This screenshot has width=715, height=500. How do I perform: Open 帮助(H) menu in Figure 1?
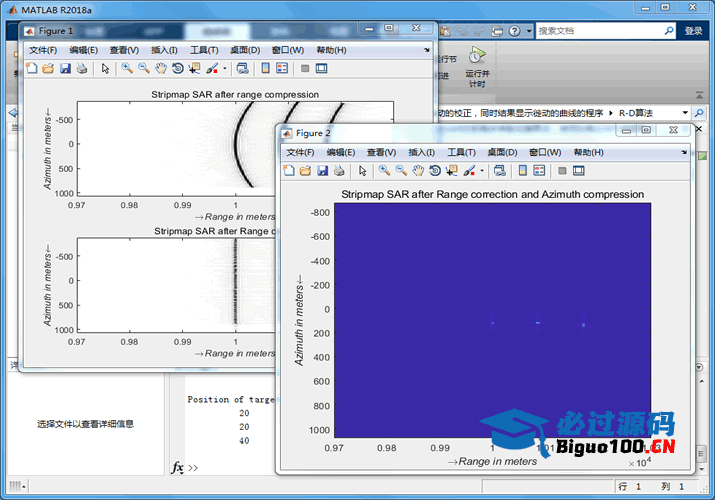[331, 50]
